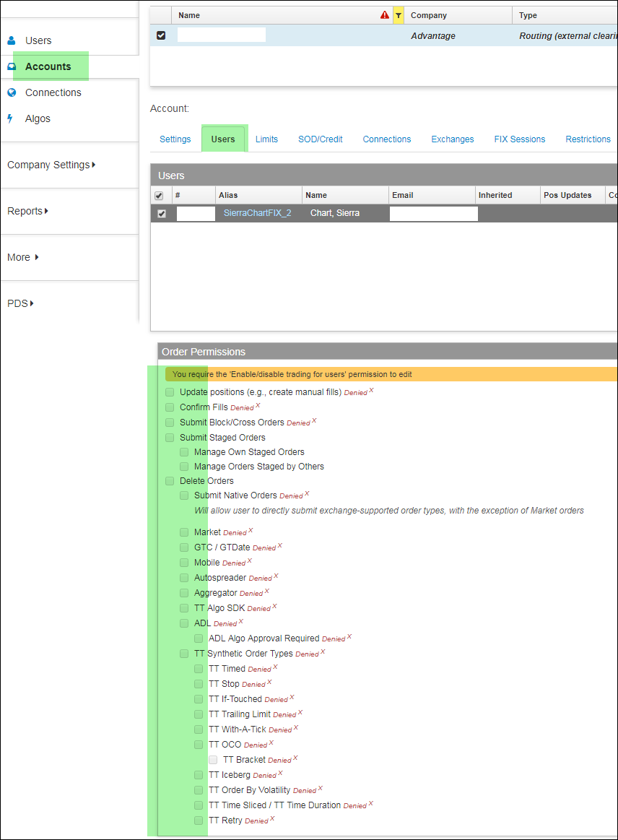618x840 pixels.
Task: Open the FIX Sessions tab
Action: point(520,139)
